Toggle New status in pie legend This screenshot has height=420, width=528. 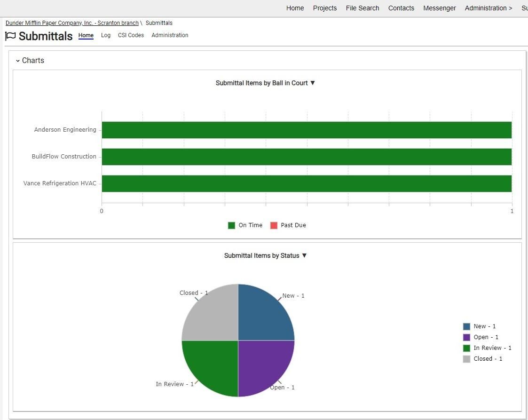[480, 326]
